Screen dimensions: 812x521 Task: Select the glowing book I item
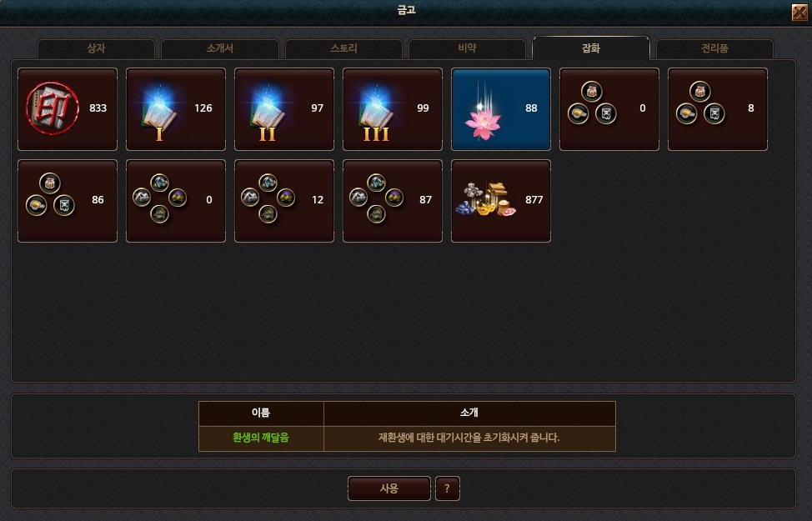(176, 109)
